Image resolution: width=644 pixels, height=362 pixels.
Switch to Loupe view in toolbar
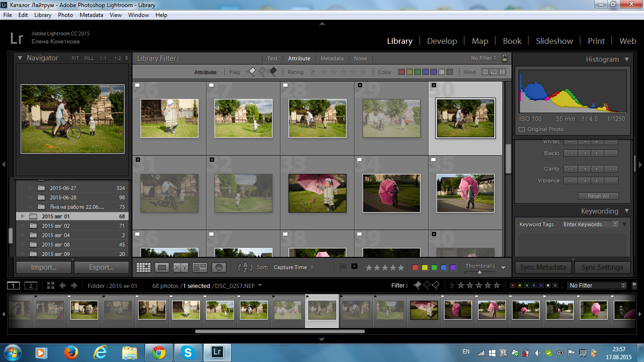point(162,267)
